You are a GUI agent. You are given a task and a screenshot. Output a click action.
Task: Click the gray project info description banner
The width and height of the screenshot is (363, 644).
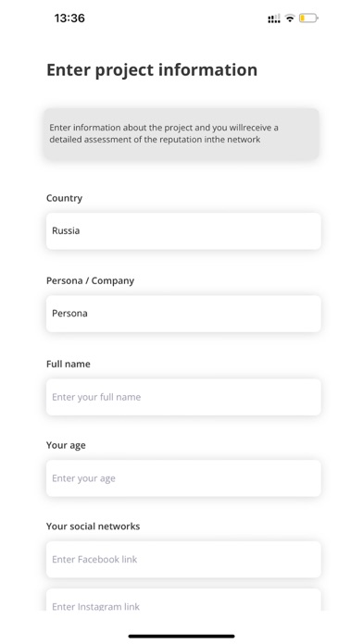pyautogui.click(x=181, y=134)
